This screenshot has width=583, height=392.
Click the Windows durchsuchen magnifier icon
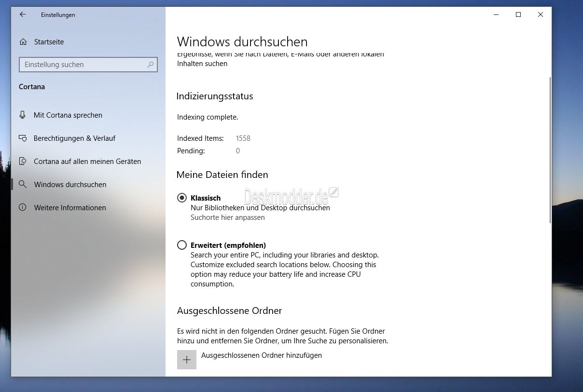(23, 184)
